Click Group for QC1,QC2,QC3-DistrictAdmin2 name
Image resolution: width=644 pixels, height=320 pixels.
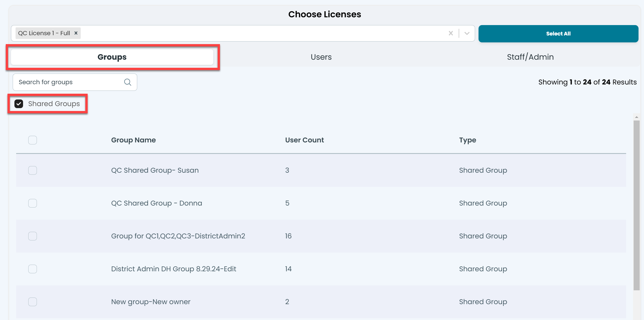[178, 236]
